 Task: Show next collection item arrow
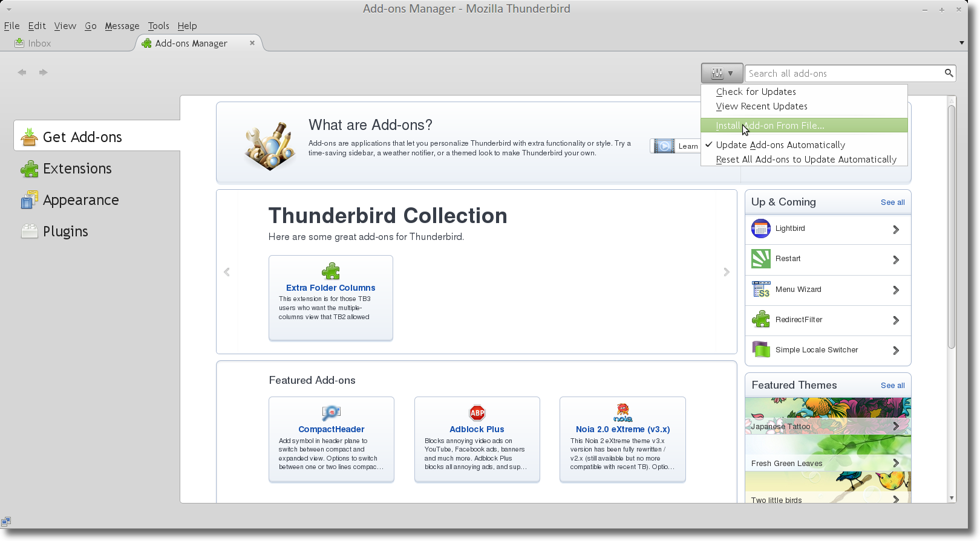(x=727, y=272)
